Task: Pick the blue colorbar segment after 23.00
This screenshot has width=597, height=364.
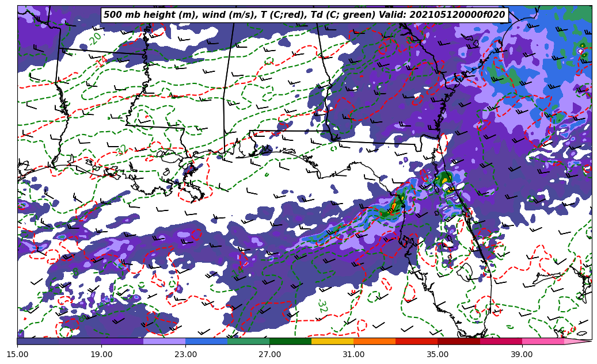Action: tap(206, 341)
